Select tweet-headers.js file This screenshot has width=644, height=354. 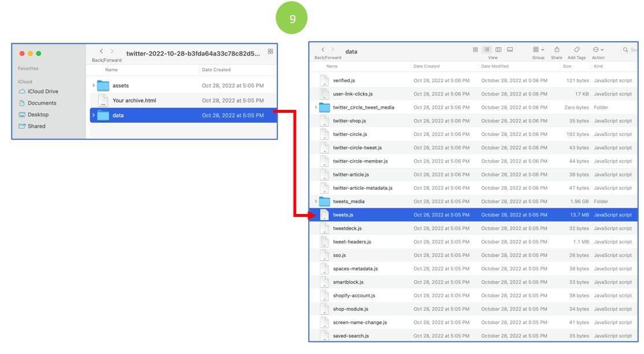coord(473,242)
